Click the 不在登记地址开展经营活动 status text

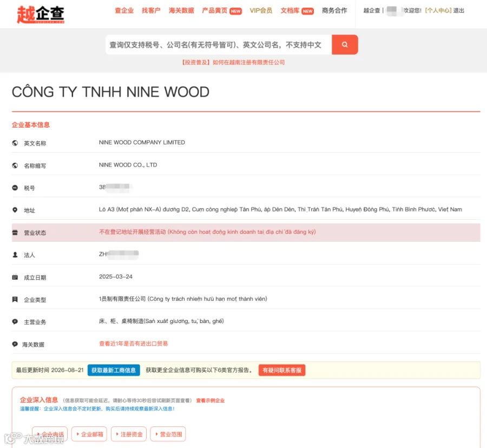[207, 232]
